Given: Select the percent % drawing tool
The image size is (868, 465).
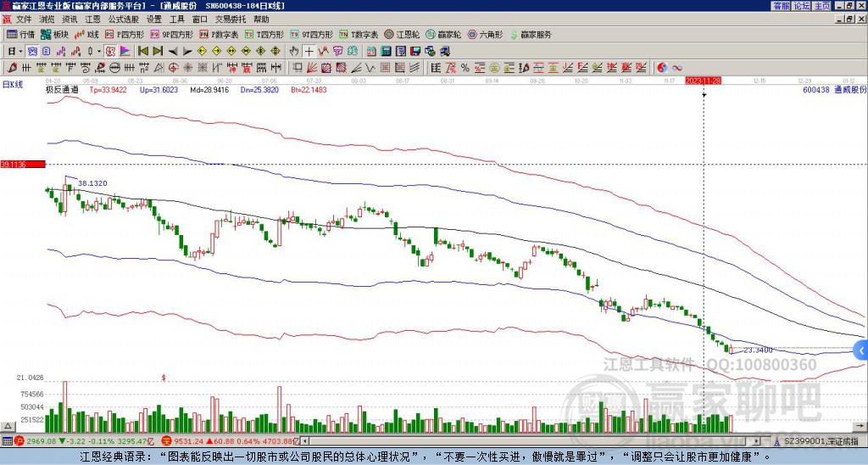Looking at the screenshot, I should pos(465,68).
